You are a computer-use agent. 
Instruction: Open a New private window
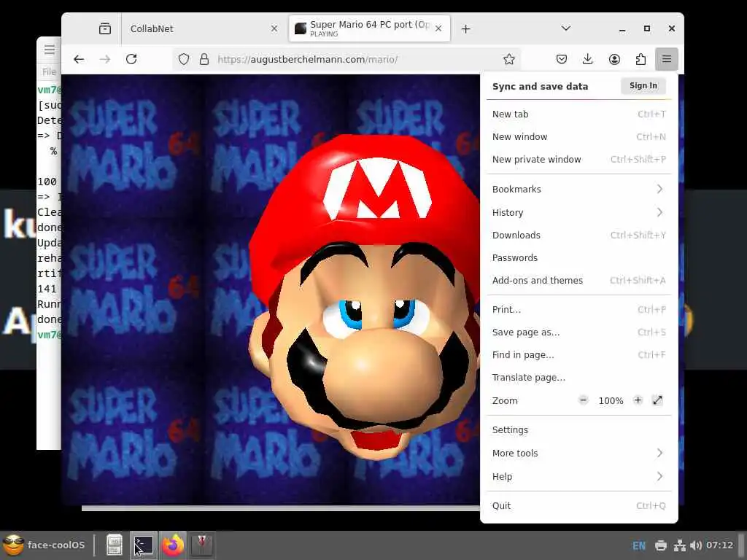click(x=578, y=160)
